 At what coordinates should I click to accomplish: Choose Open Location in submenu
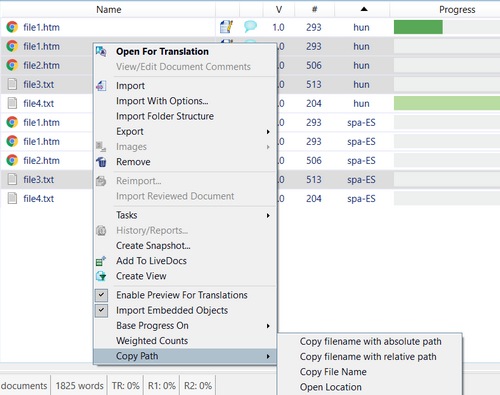pyautogui.click(x=330, y=387)
